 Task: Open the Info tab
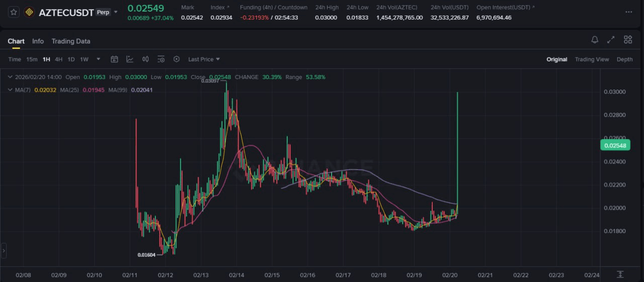pyautogui.click(x=38, y=41)
